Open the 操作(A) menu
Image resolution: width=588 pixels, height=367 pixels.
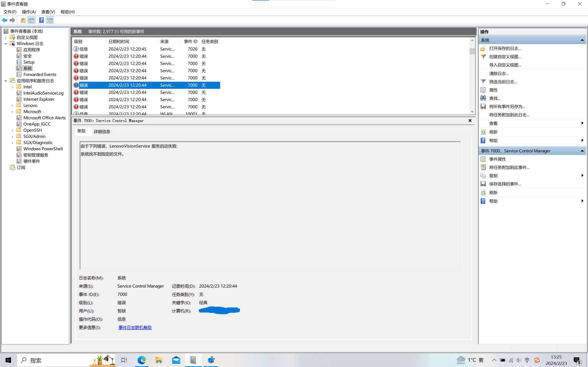(28, 12)
